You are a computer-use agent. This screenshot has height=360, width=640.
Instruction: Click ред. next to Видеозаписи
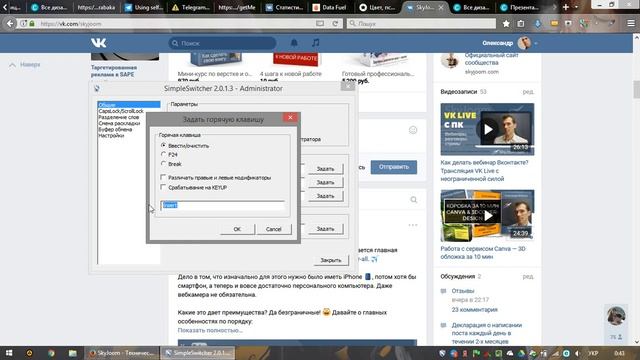528,92
